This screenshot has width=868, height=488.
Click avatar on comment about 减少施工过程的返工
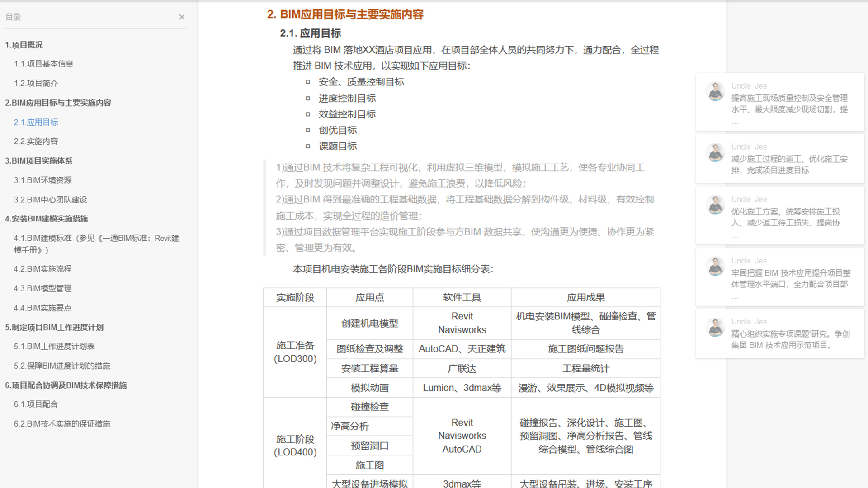pyautogui.click(x=715, y=152)
